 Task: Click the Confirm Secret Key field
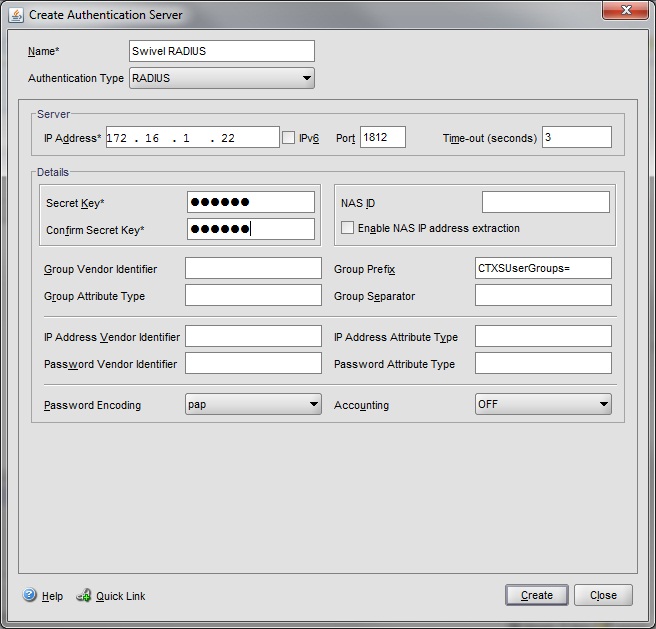(251, 229)
